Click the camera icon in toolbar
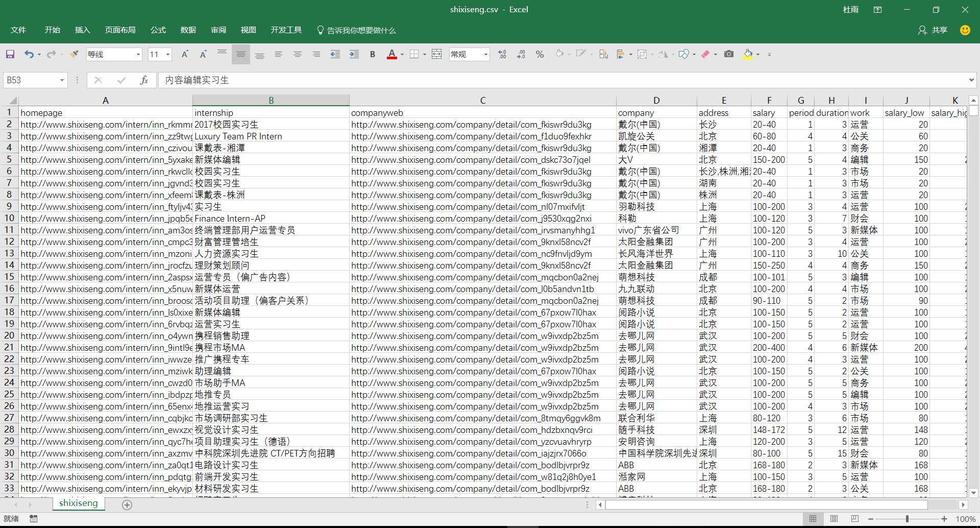 [x=729, y=54]
